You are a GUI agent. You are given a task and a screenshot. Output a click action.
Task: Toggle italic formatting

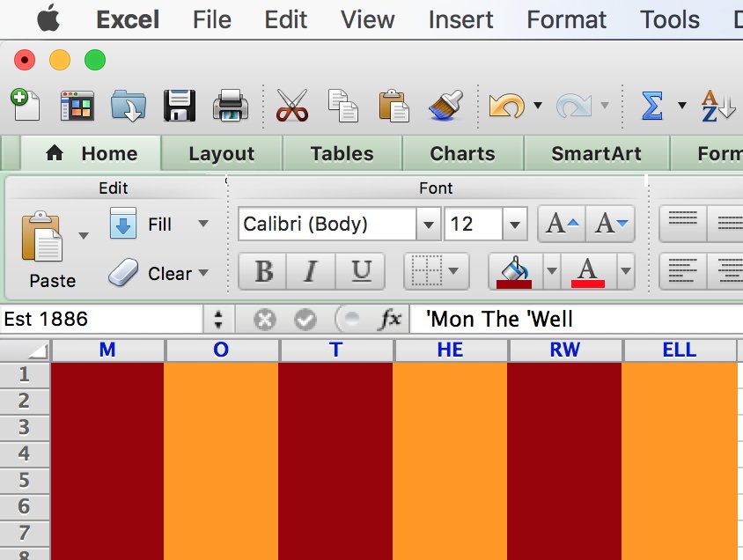[x=310, y=271]
